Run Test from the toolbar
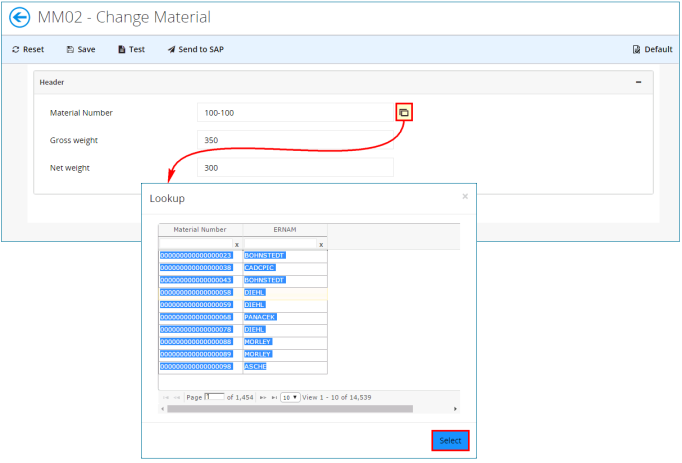The width and height of the screenshot is (682, 463). pyautogui.click(x=131, y=50)
